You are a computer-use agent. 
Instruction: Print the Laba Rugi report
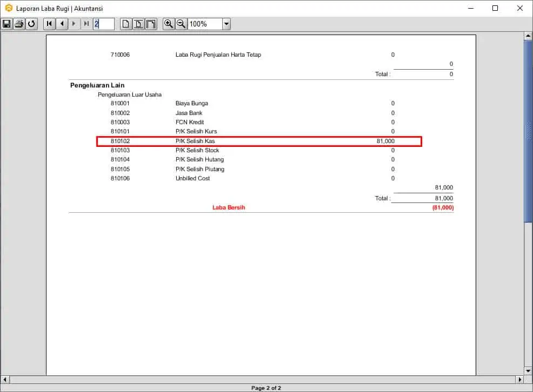coord(19,24)
